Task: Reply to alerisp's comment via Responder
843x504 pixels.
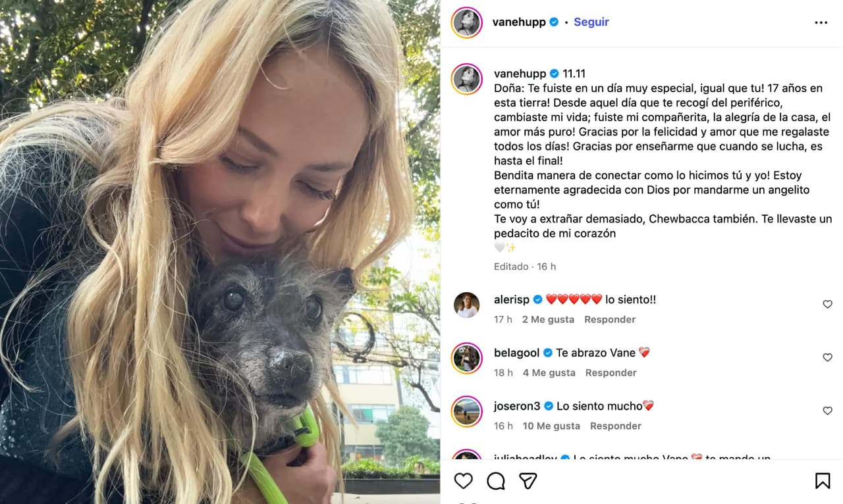Action: click(x=610, y=319)
